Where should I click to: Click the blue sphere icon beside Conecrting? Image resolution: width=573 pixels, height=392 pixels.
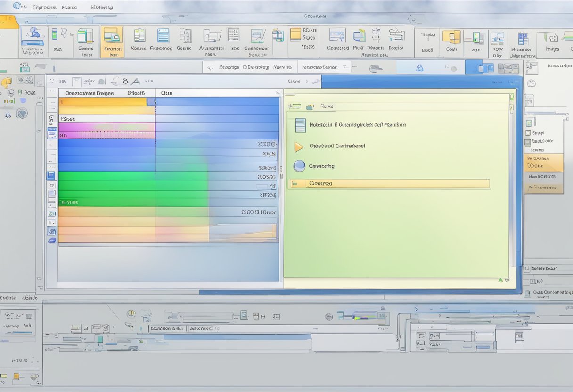point(299,166)
